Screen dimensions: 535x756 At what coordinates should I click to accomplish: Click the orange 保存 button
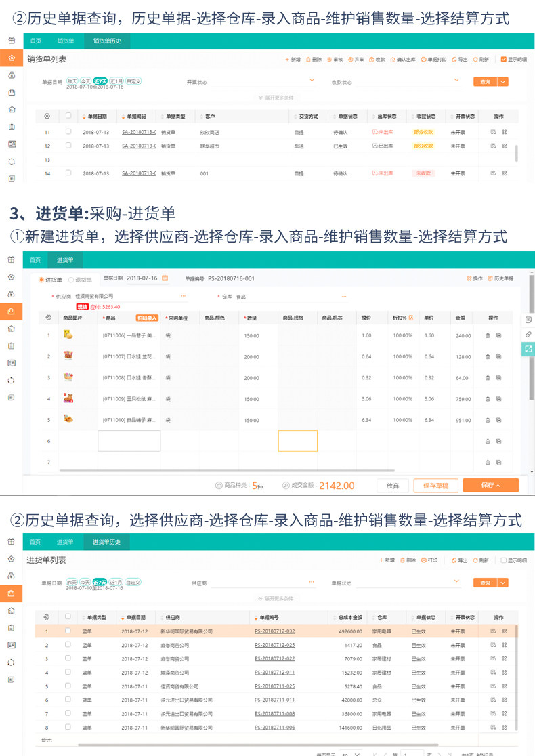(x=491, y=485)
